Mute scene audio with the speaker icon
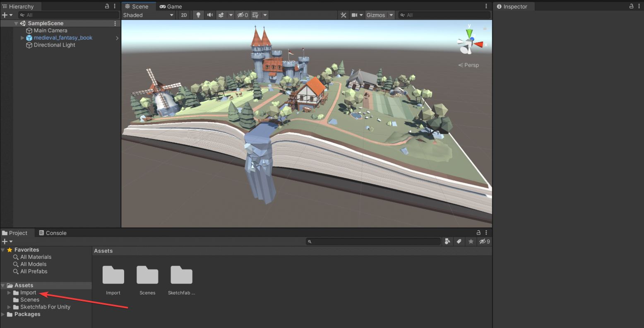Image resolution: width=644 pixels, height=328 pixels. [x=210, y=15]
